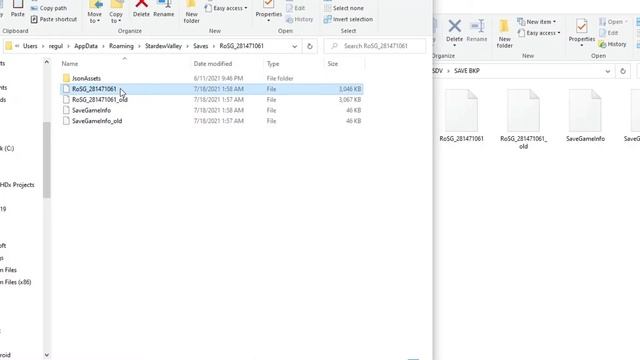
Task: Click History in the right window ribbon
Action: [x=613, y=44]
